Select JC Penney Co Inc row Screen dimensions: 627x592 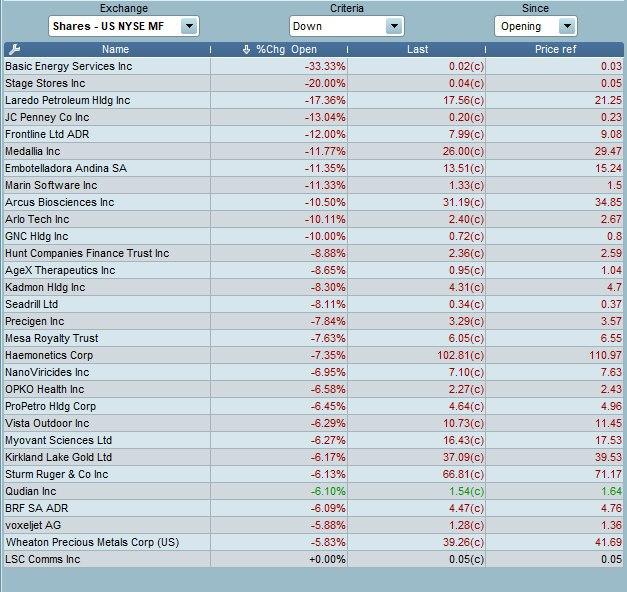tap(314, 117)
